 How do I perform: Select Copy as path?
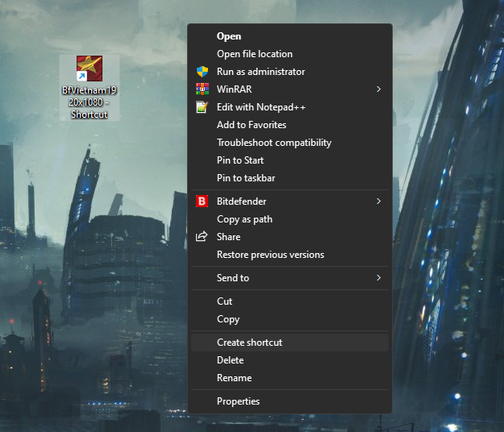[244, 219]
